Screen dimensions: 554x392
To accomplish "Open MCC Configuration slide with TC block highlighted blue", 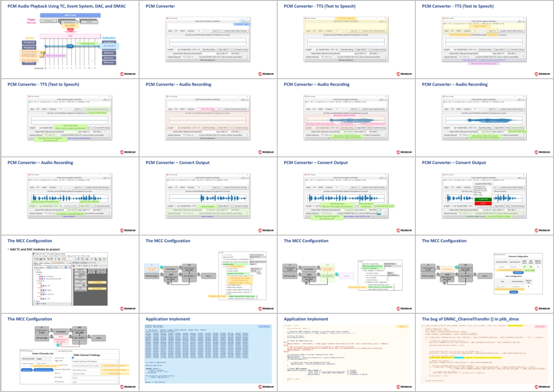I will 208,274.
